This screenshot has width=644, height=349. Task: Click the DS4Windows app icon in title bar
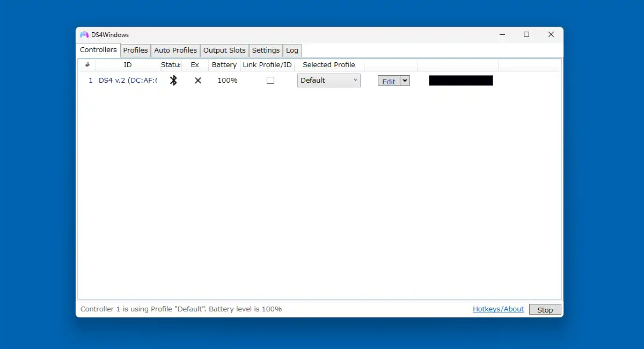point(84,35)
